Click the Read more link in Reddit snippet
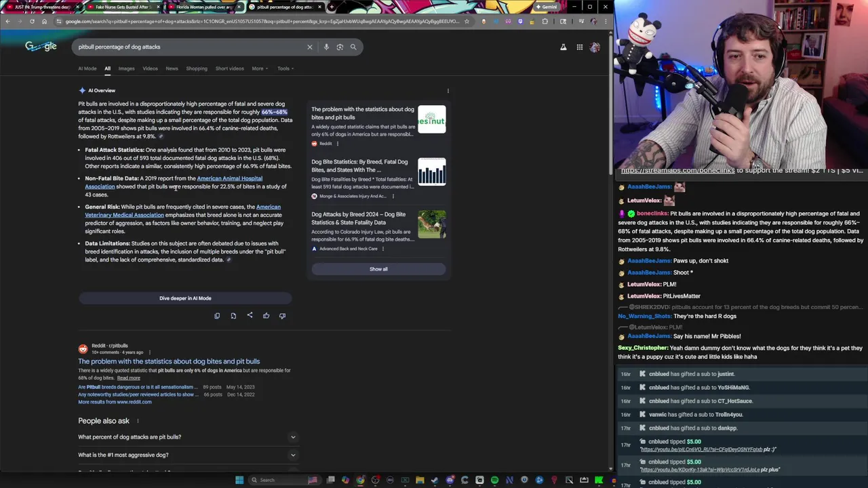868x488 pixels. click(x=129, y=378)
